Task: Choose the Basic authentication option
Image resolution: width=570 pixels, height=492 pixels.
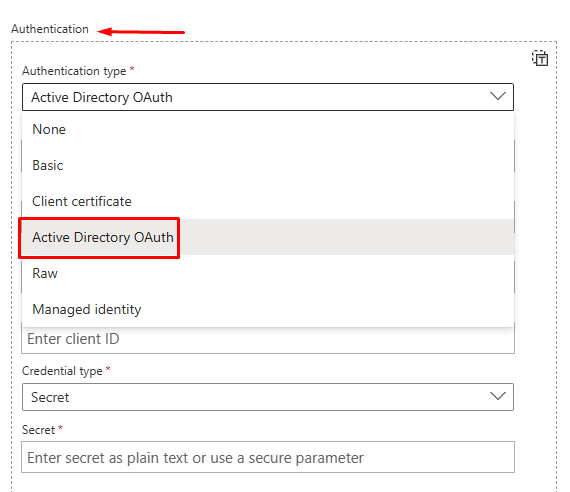Action: coord(268,165)
